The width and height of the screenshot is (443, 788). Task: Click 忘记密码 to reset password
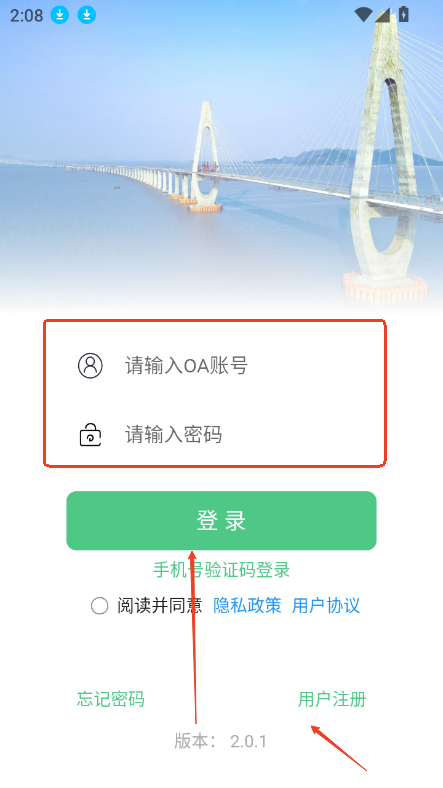(x=111, y=699)
